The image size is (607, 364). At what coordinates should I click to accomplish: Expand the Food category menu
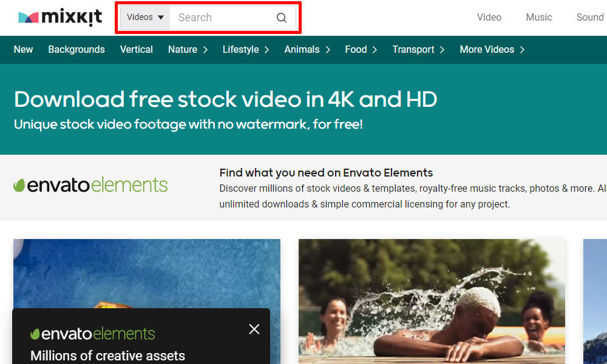click(361, 50)
